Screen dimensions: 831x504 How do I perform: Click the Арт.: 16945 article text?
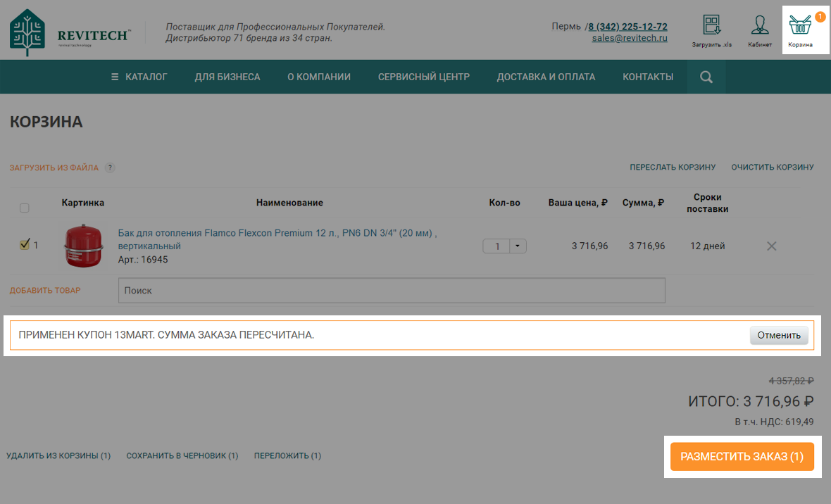point(142,260)
